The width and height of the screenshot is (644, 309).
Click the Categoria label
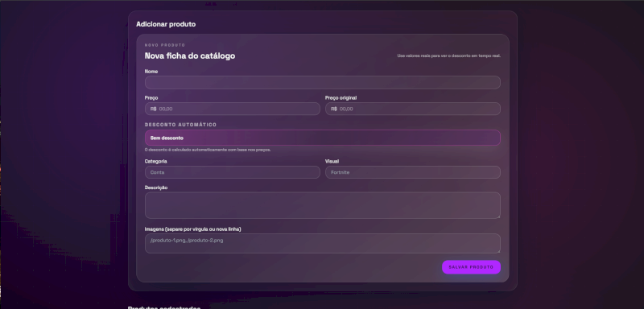pyautogui.click(x=155, y=161)
